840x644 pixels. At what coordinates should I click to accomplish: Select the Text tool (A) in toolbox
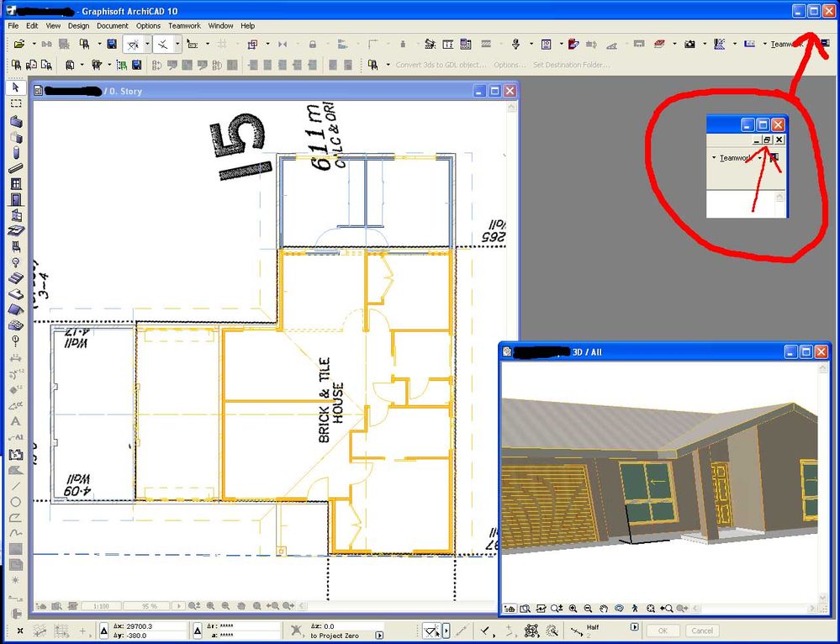[16, 421]
